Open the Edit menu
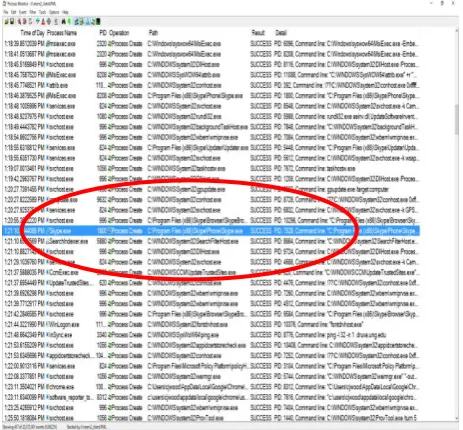 pyautogui.click(x=13, y=12)
